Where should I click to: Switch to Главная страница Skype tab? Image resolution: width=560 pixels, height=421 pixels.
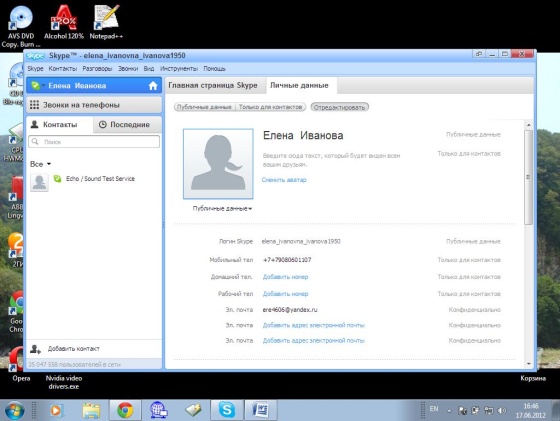click(x=213, y=85)
